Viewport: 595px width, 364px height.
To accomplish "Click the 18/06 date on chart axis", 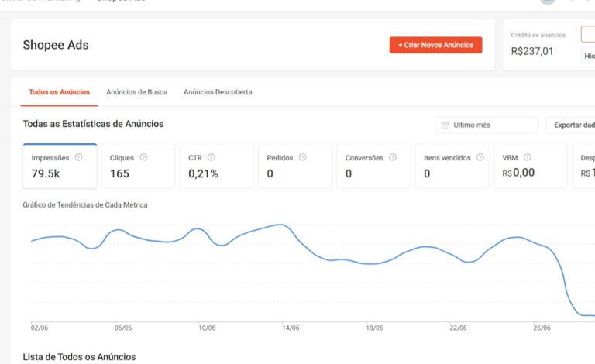I will point(374,328).
